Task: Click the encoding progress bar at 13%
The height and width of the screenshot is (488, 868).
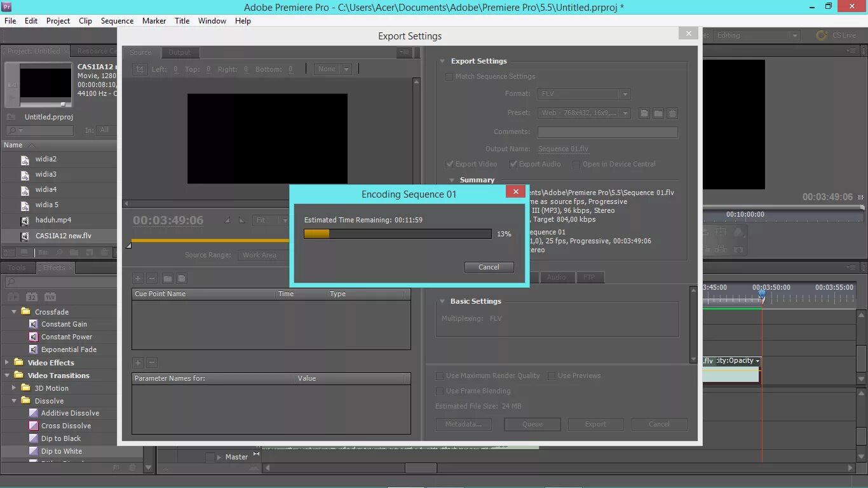Action: coord(398,234)
